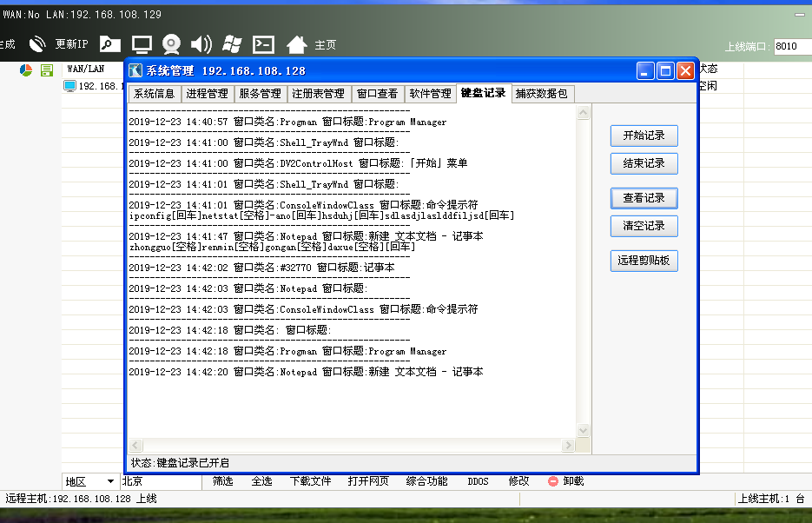Click the WAN/LAN column header

point(85,69)
